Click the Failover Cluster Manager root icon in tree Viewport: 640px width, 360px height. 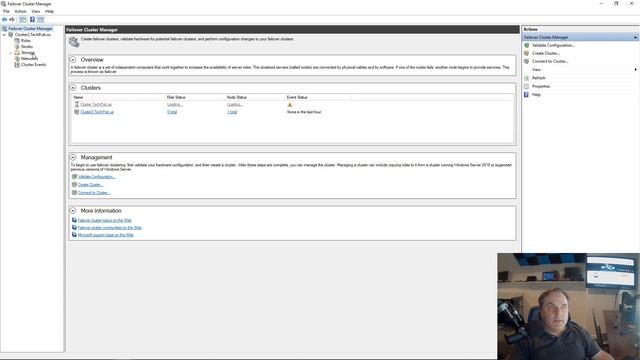(4, 29)
